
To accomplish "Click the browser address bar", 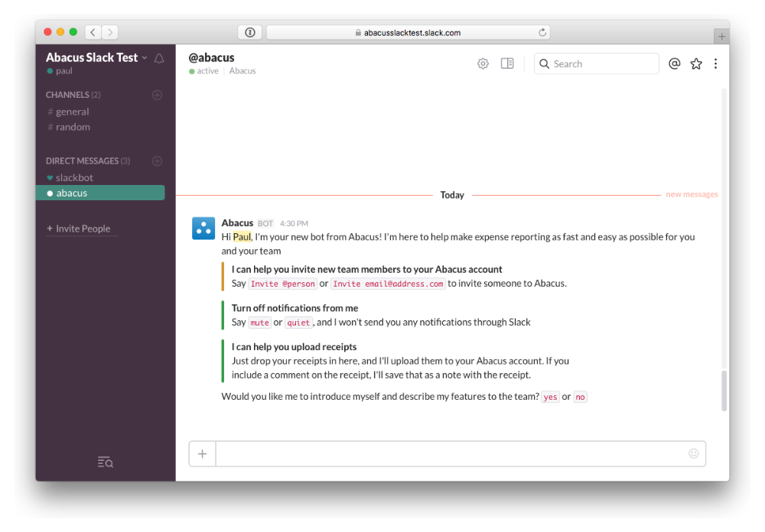I will [409, 32].
